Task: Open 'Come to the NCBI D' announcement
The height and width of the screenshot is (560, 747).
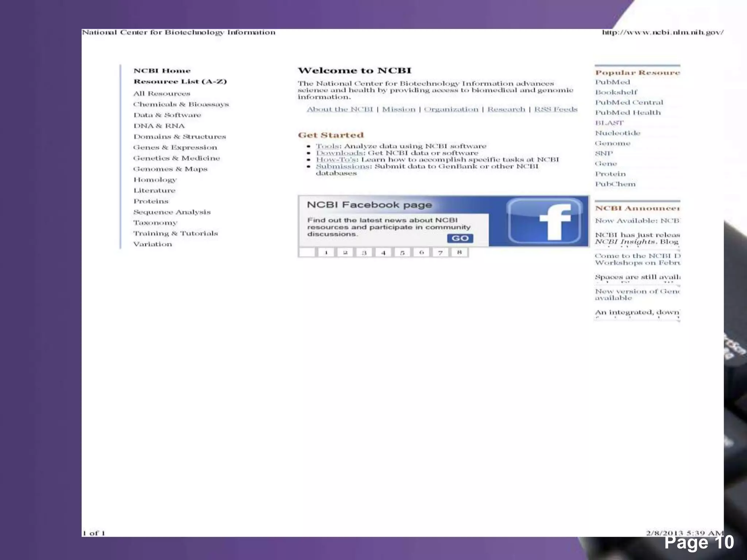Action: [x=638, y=260]
